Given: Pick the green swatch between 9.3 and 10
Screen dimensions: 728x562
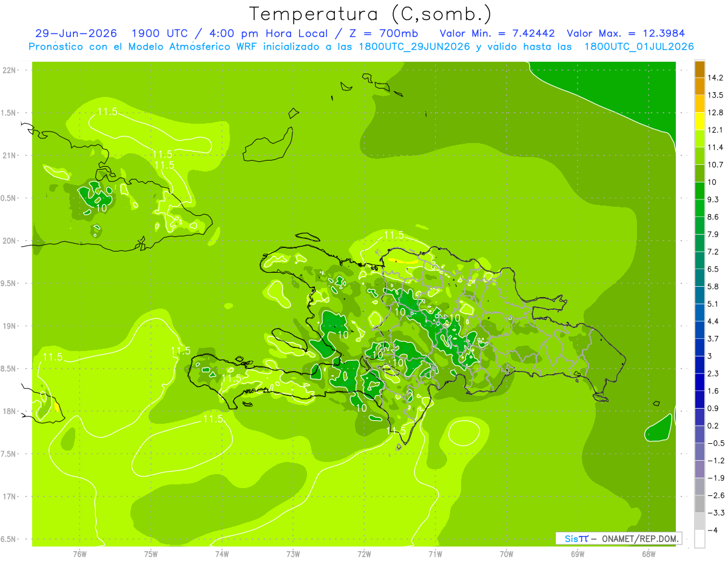Looking at the screenshot, I should tap(699, 190).
